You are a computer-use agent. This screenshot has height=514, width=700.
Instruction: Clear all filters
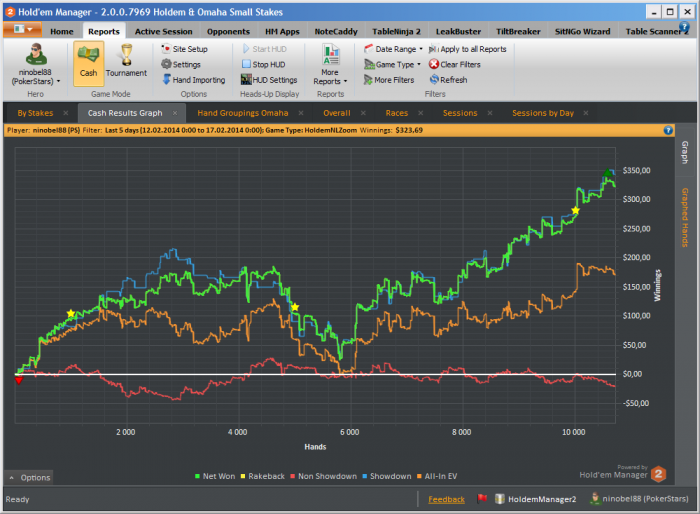pyautogui.click(x=455, y=64)
